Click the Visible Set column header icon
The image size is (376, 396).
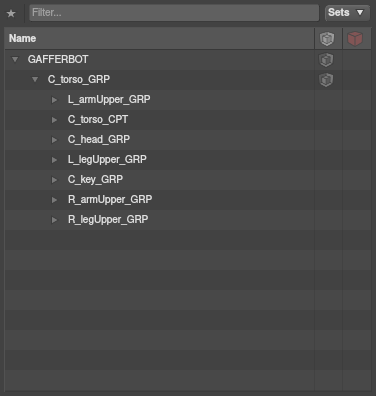327,39
